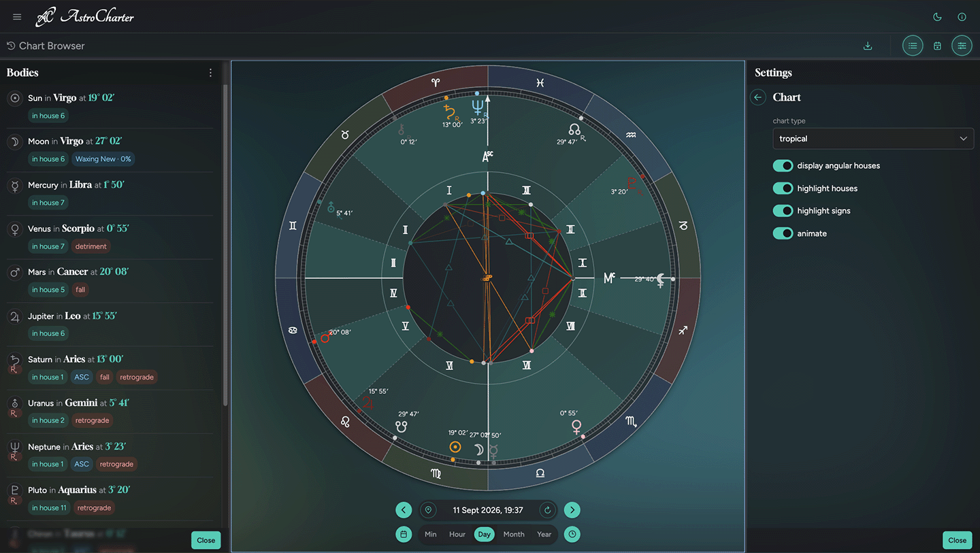Click AstroCharter logo

point(85,17)
